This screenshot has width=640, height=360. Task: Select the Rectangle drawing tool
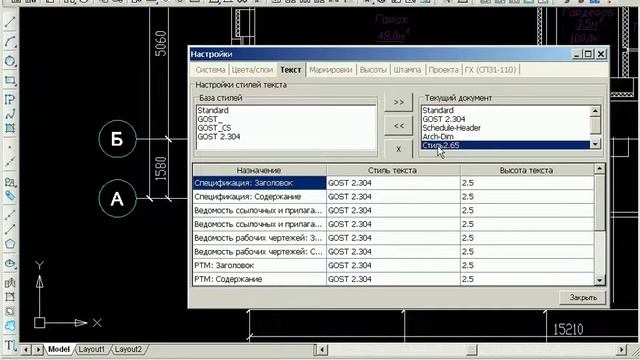[x=10, y=80]
